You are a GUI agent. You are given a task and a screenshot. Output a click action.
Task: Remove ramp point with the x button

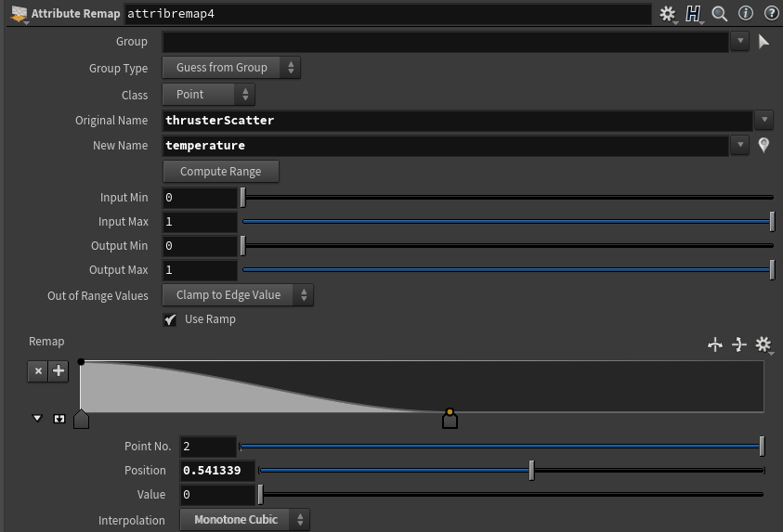38,370
